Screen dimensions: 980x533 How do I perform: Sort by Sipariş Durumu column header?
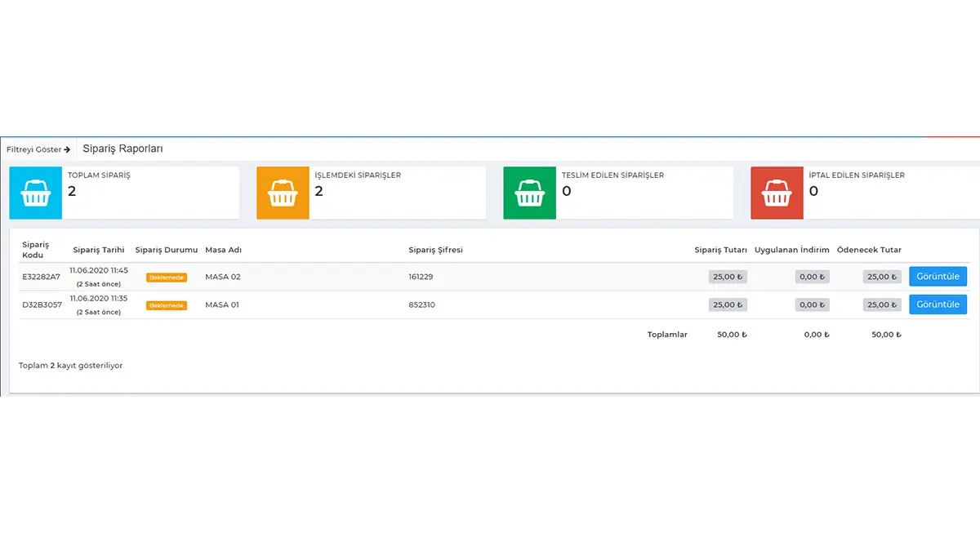[x=167, y=250]
